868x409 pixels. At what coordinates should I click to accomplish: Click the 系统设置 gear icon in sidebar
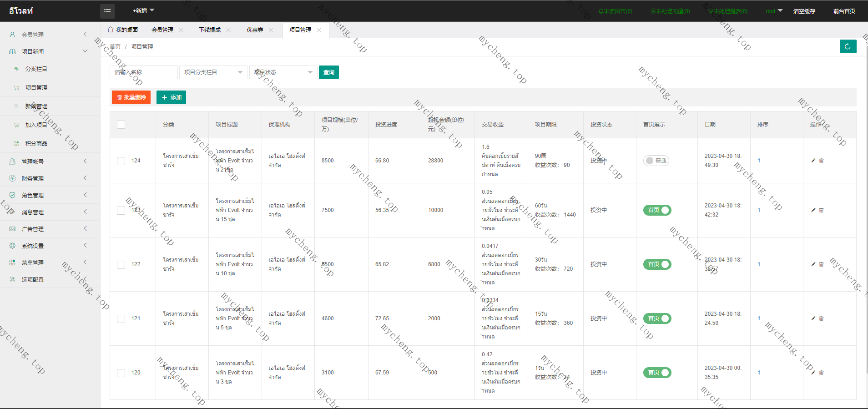pos(12,246)
